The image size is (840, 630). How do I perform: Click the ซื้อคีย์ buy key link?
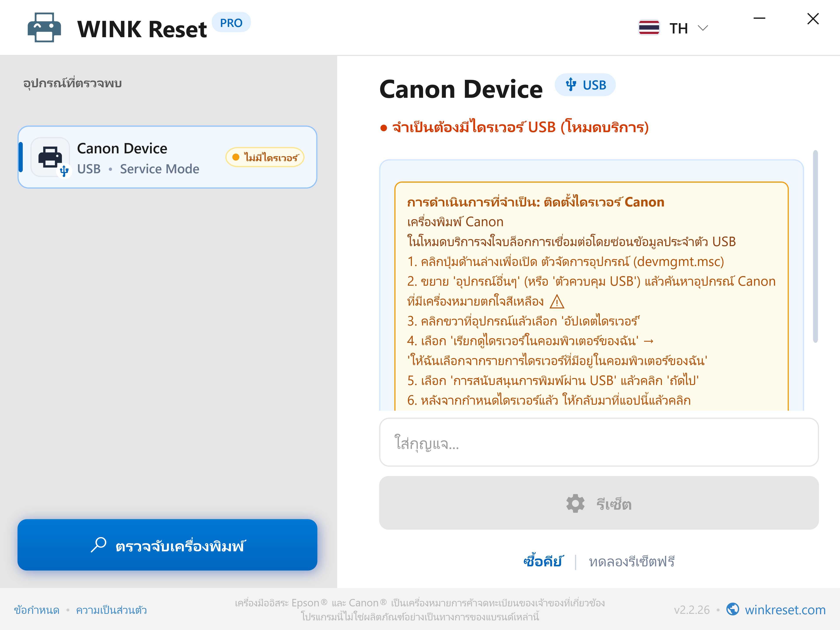coord(543,561)
